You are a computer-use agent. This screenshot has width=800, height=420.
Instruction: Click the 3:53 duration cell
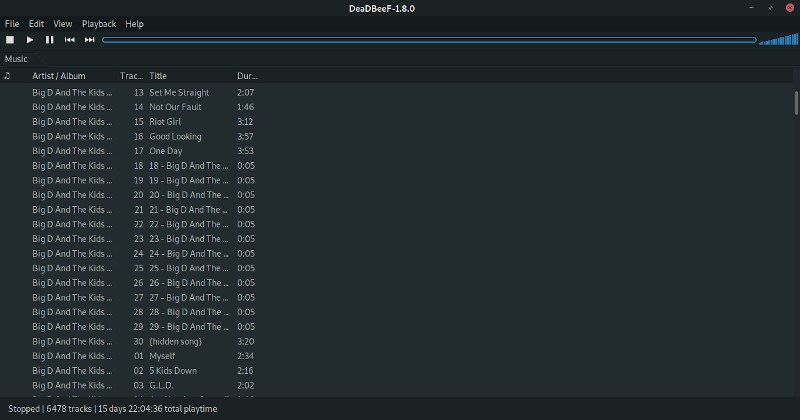tap(245, 151)
